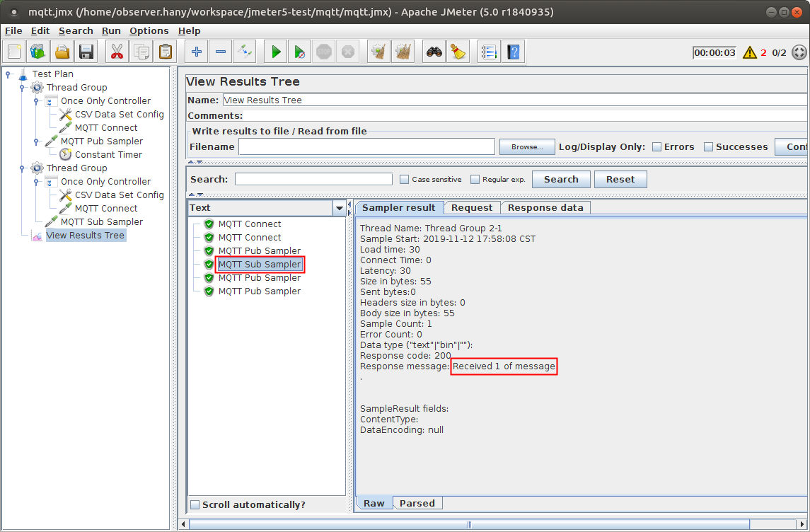The height and width of the screenshot is (532, 810).
Task: Save the test plan with floppy icon
Action: click(x=86, y=52)
